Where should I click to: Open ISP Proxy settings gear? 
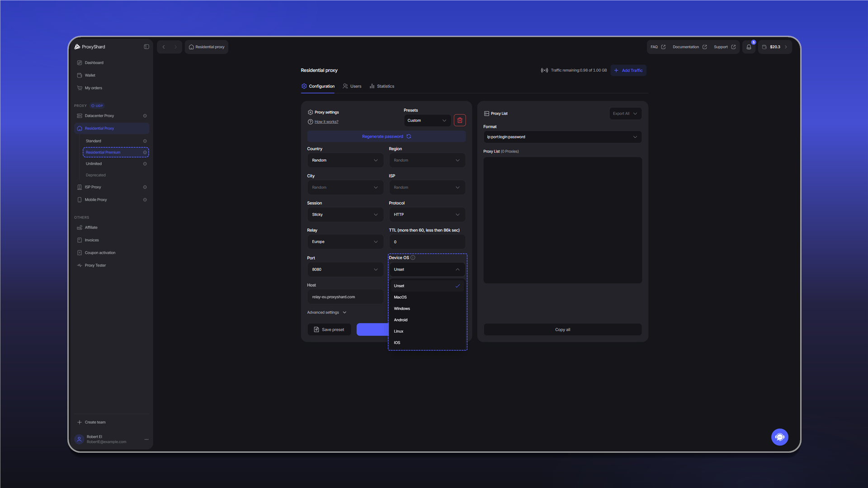(145, 187)
